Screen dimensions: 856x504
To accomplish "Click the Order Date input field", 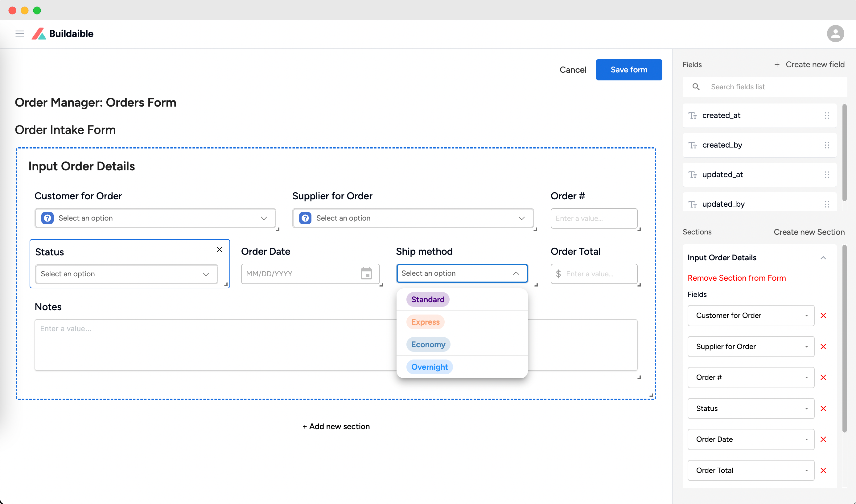I will pos(310,274).
